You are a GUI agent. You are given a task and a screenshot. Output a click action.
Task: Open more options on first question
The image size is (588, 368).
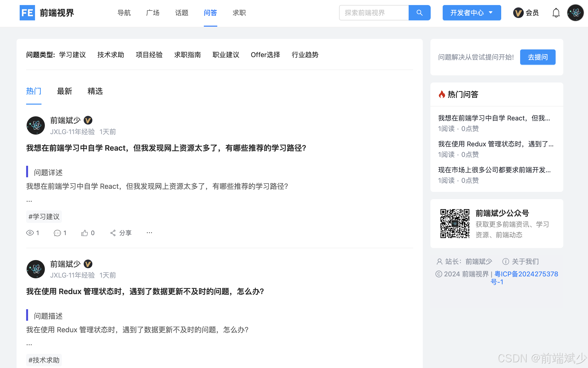(149, 233)
